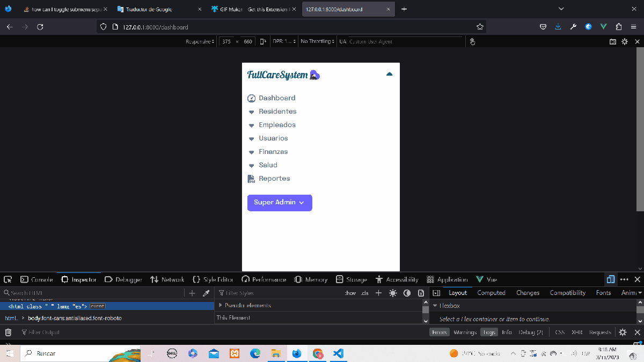Click the Reportes PDF file icon
The image size is (644, 362).
pyautogui.click(x=251, y=179)
